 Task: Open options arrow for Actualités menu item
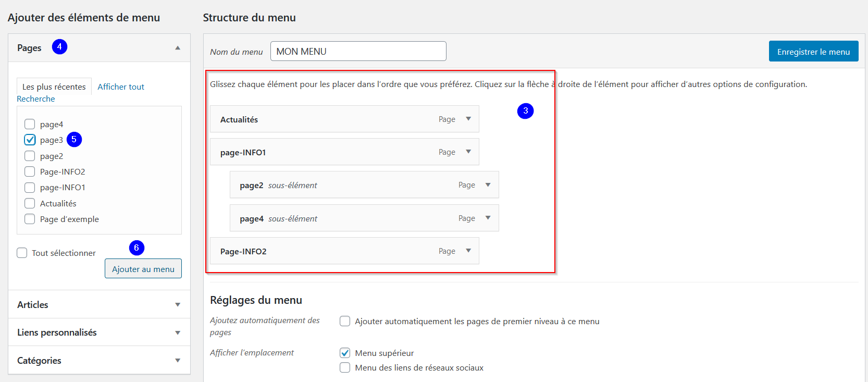468,119
